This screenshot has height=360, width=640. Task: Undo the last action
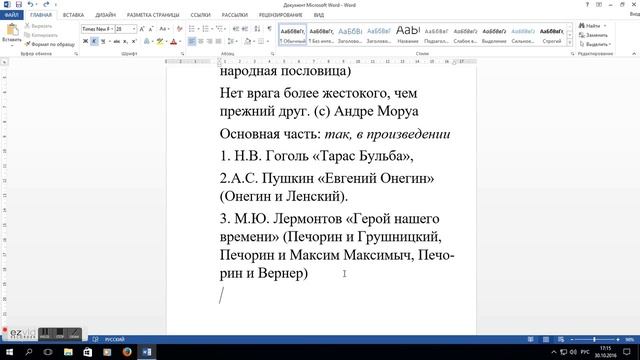click(30, 4)
